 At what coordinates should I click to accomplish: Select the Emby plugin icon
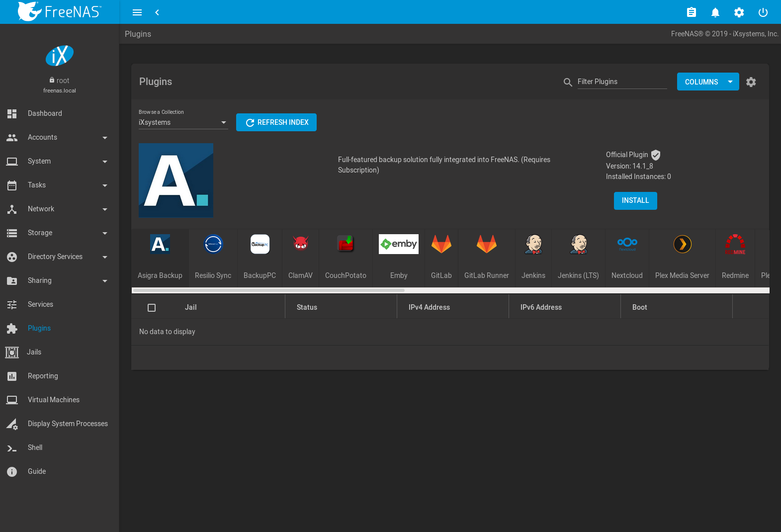click(x=399, y=244)
